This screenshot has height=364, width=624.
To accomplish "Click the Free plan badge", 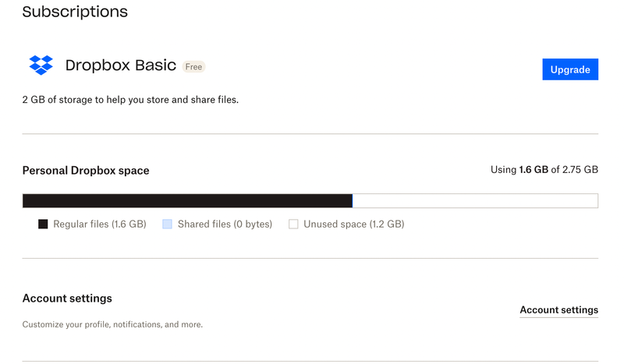I will point(193,67).
